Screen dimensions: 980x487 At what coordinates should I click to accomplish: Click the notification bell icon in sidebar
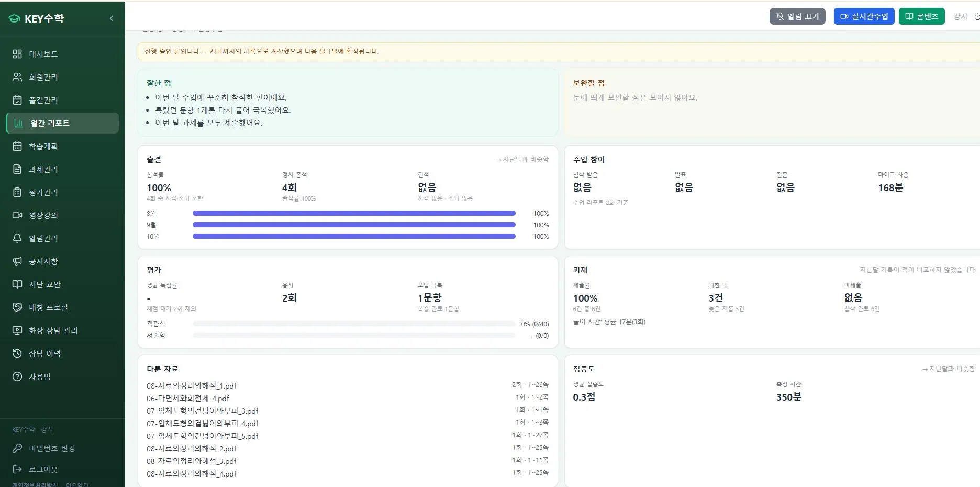coord(17,238)
